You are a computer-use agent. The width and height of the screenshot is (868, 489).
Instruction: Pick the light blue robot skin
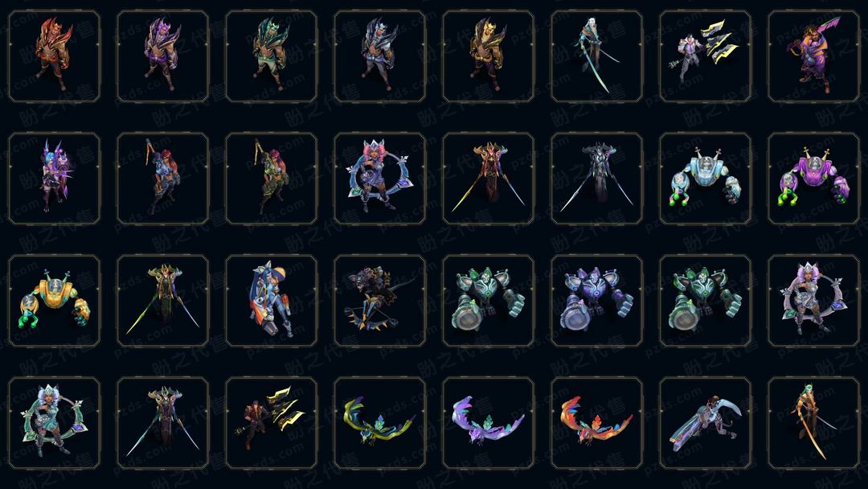click(706, 179)
